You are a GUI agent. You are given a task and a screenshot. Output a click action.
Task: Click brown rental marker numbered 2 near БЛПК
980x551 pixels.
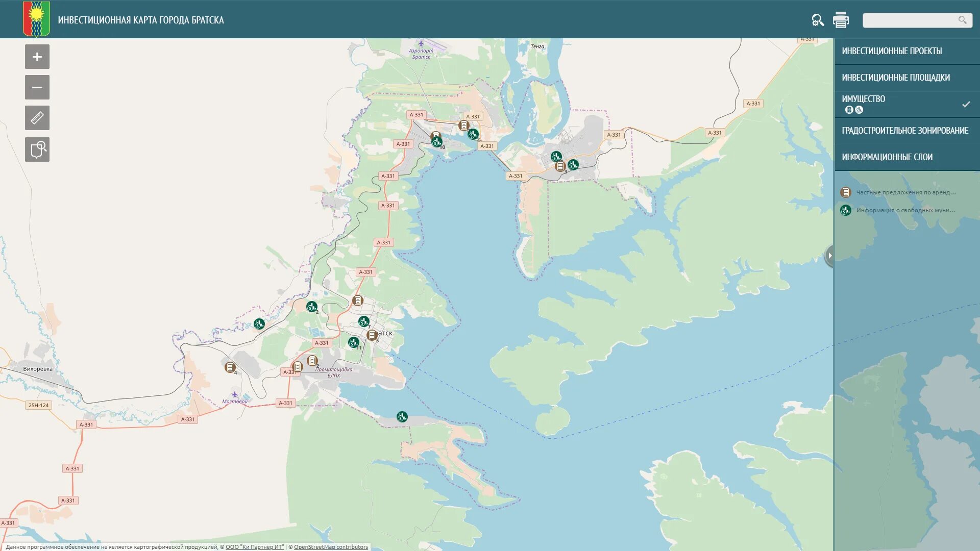coord(312,361)
